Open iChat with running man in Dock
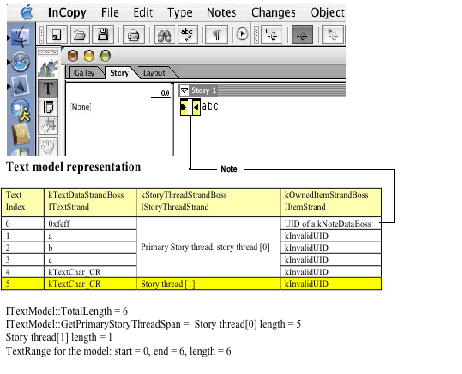 click(x=21, y=111)
